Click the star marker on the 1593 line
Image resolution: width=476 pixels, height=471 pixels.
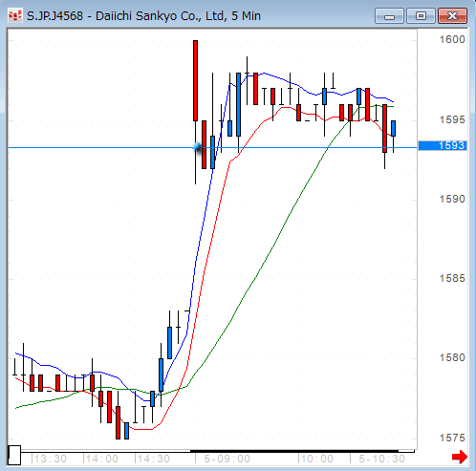(x=198, y=147)
